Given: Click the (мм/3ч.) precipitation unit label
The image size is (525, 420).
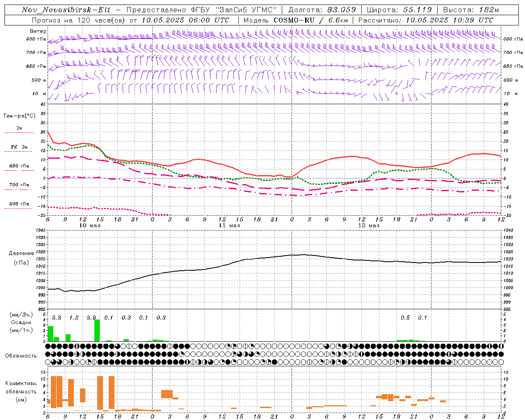Looking at the screenshot, I should pyautogui.click(x=21, y=315).
